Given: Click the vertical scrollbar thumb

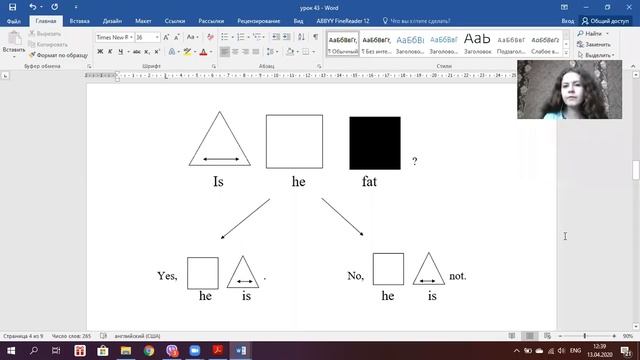Looking at the screenshot, I should pos(636,170).
